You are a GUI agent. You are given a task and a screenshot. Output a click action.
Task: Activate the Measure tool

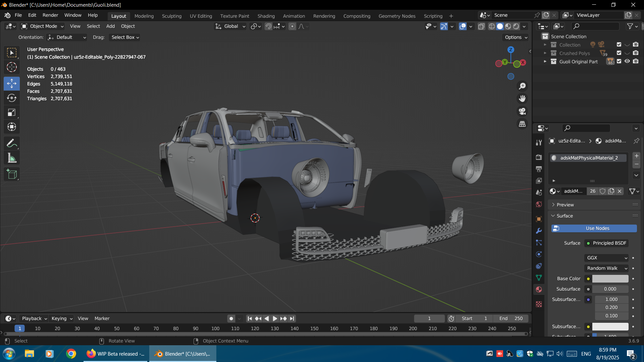(x=12, y=158)
